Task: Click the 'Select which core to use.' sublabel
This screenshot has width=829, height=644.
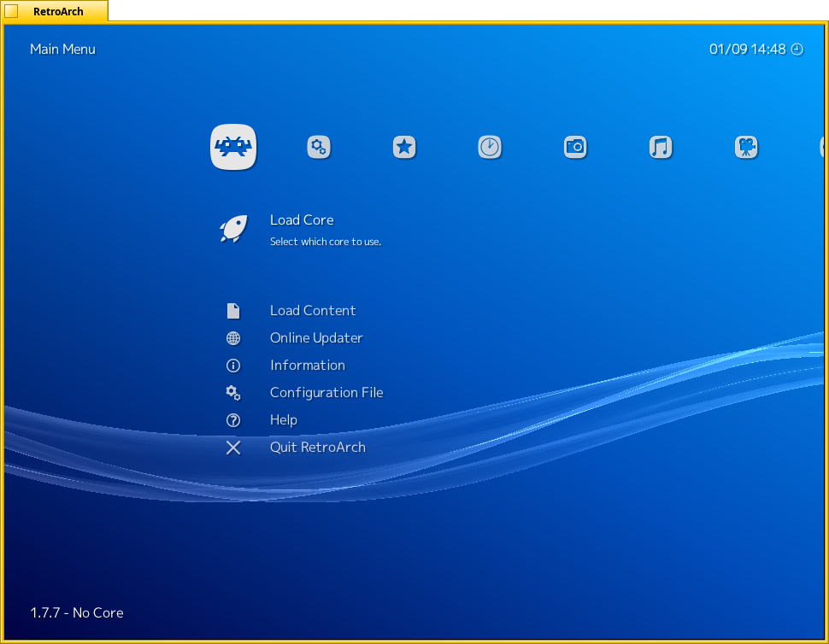Action: 326,242
